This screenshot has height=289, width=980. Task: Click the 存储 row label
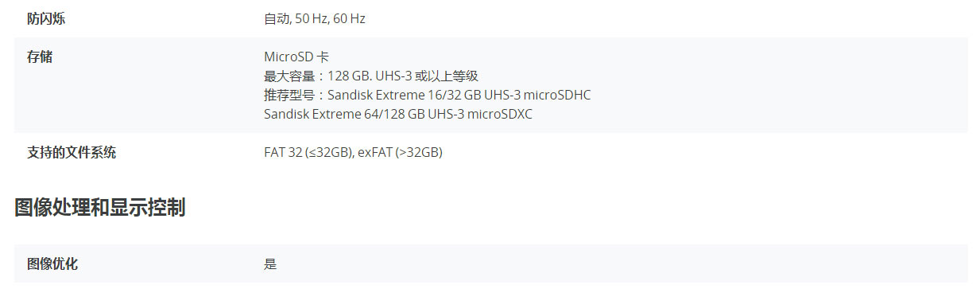point(40,57)
